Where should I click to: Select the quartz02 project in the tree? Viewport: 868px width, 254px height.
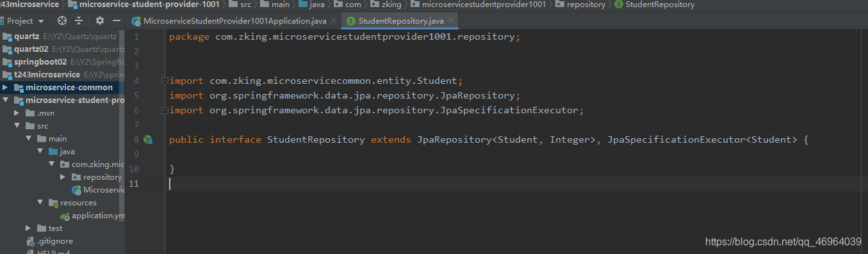[x=62, y=49]
